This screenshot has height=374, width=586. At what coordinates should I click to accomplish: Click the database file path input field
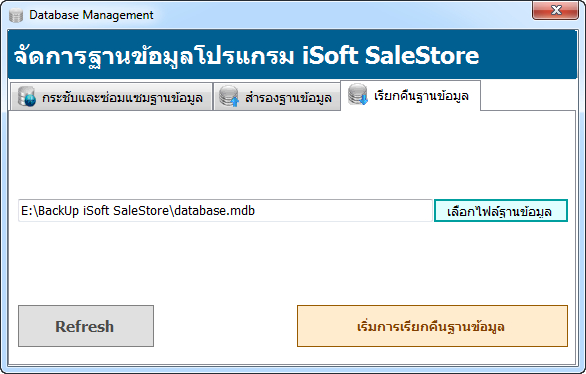pyautogui.click(x=225, y=211)
